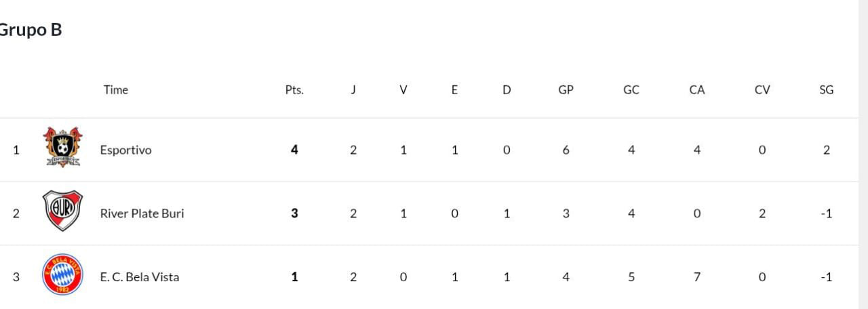Click the Grupo B heading
The image size is (868, 309).
(x=31, y=30)
